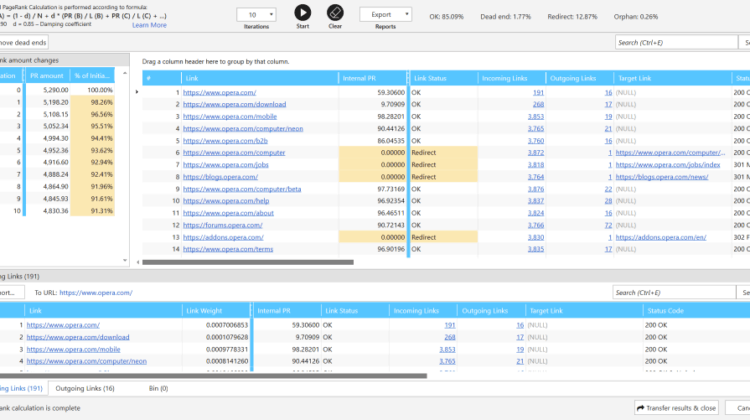
Task: Switch to Incoming Links (191) tab
Action: tap(23, 388)
